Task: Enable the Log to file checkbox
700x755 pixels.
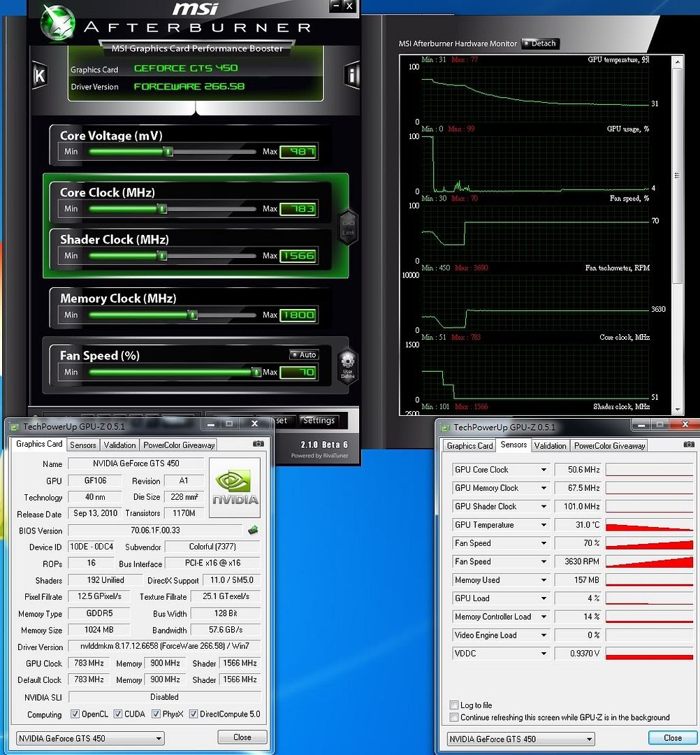Action: click(x=453, y=705)
